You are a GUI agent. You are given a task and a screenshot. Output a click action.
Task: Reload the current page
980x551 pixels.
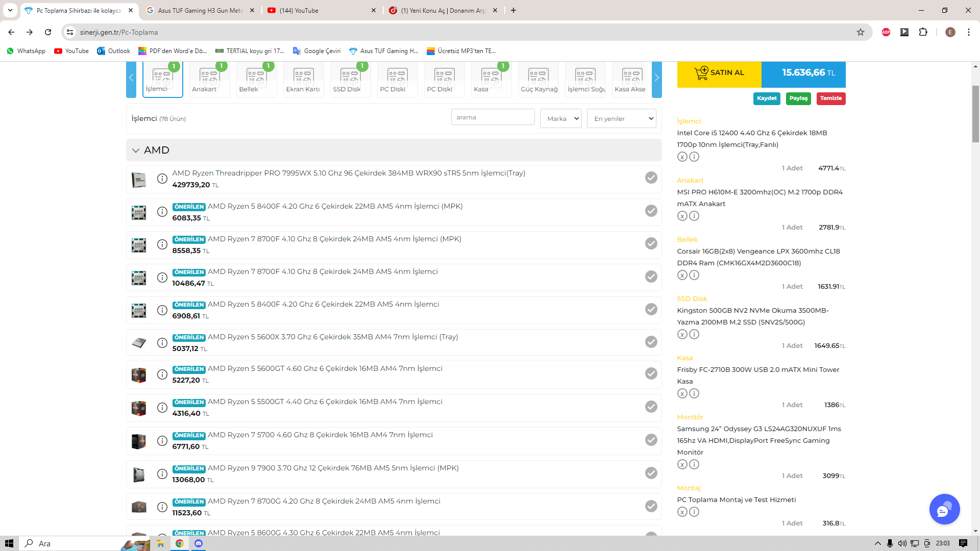tap(48, 32)
